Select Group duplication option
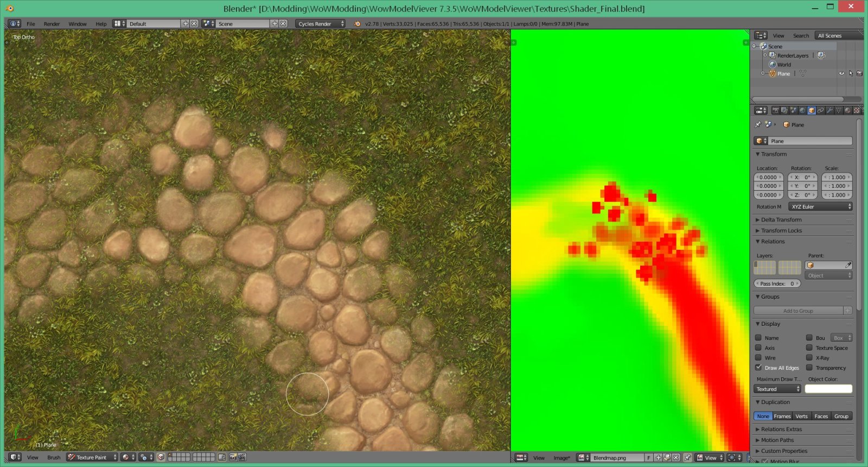 pyautogui.click(x=841, y=416)
